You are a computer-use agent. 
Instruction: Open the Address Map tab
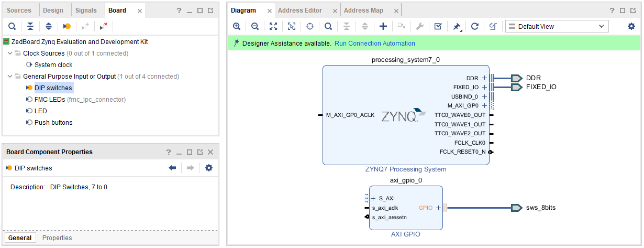point(364,10)
